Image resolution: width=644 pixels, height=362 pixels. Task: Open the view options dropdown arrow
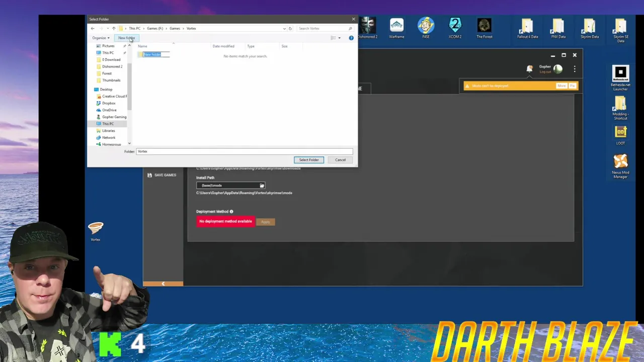pos(339,38)
